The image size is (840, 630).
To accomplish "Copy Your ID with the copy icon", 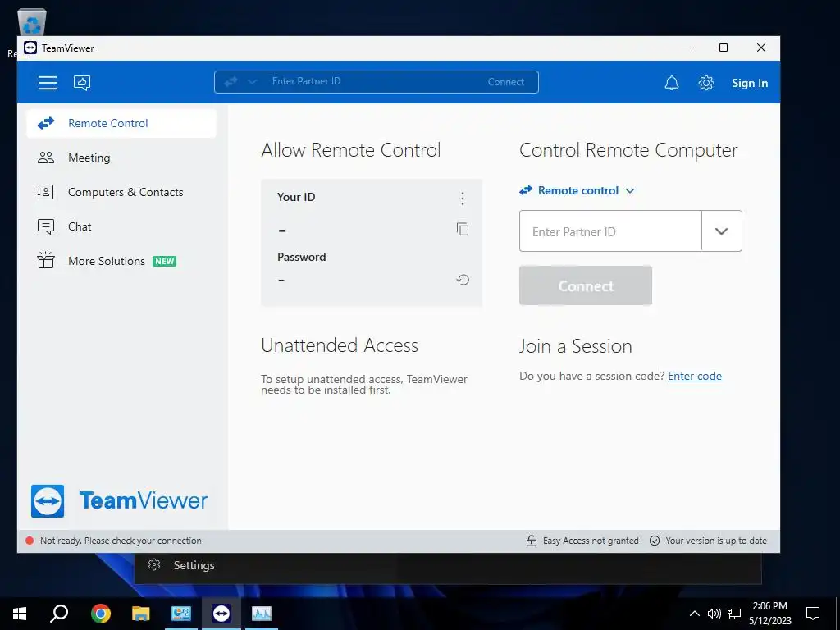I will coord(463,230).
